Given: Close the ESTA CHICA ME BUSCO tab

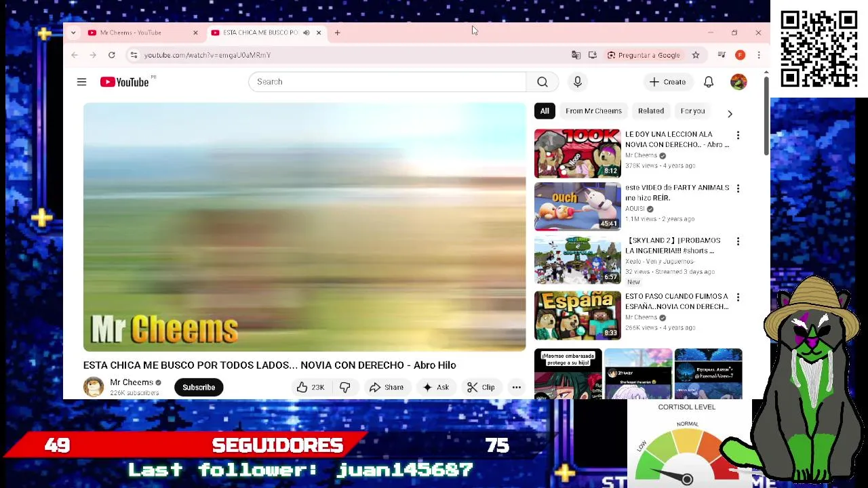Looking at the screenshot, I should coord(319,33).
